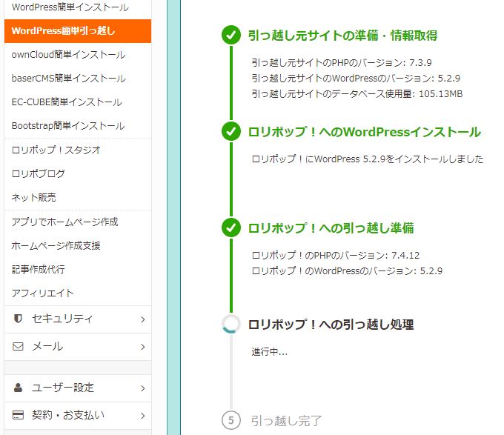Click checkmark icon for 引っ越し元サイトの準備・情報取得
504x435 pixels.
(x=231, y=35)
